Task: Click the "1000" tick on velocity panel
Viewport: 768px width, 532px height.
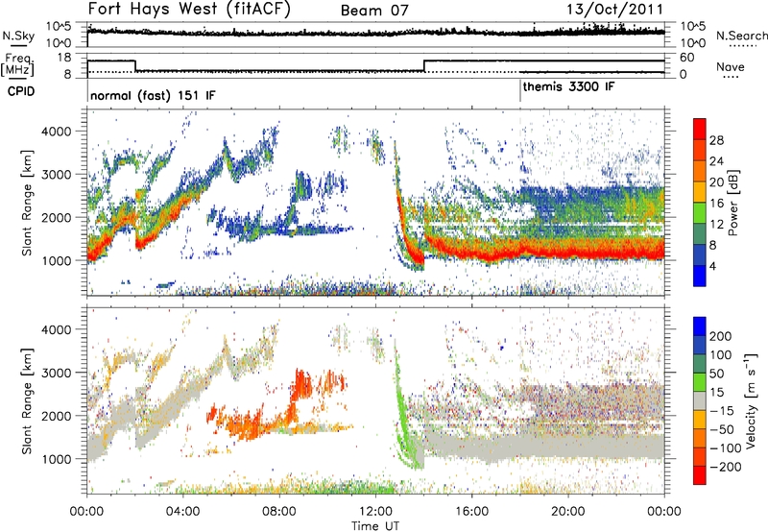Action: (56, 458)
